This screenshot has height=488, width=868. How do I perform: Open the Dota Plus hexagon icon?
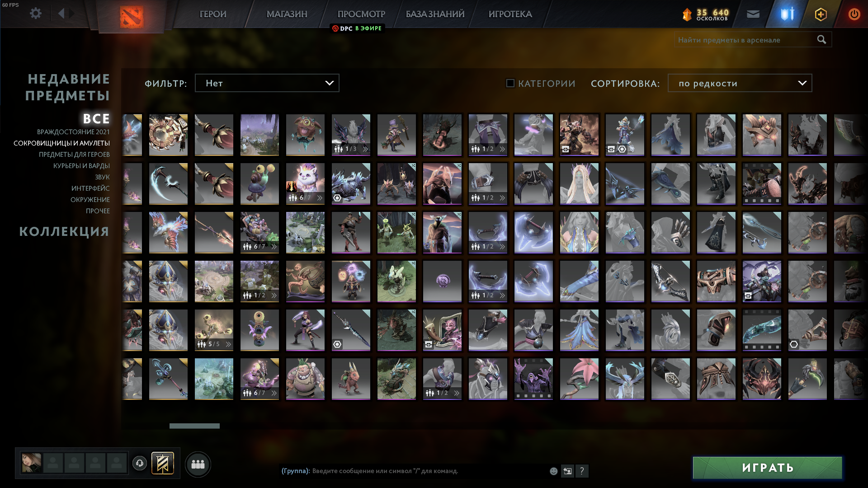click(821, 14)
